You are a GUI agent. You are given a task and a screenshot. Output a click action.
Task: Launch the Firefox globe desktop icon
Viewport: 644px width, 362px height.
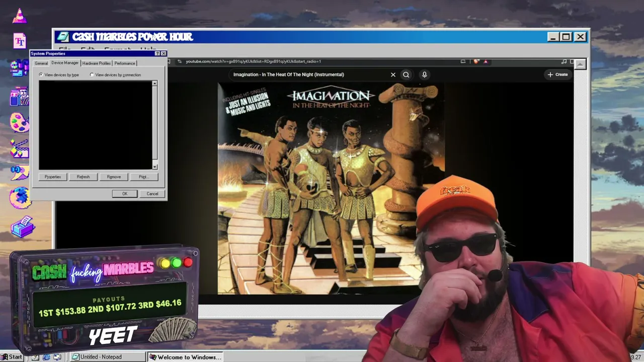(20, 199)
